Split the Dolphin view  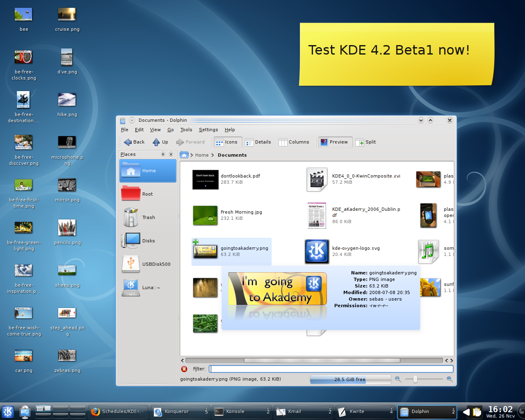(366, 142)
